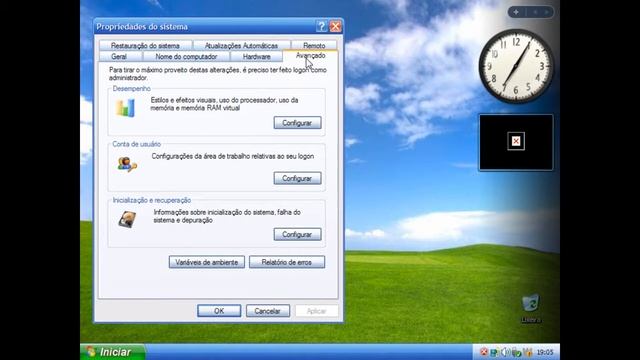This screenshot has height=360, width=640.
Task: Click the black slideshow gadget panel
Action: tap(516, 142)
